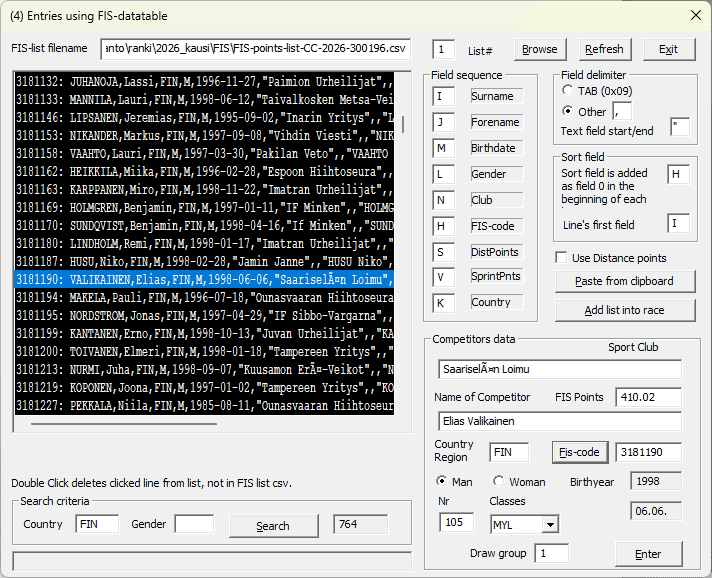This screenshot has height=578, width=712.
Task: Click the Browse button
Action: tap(539, 49)
